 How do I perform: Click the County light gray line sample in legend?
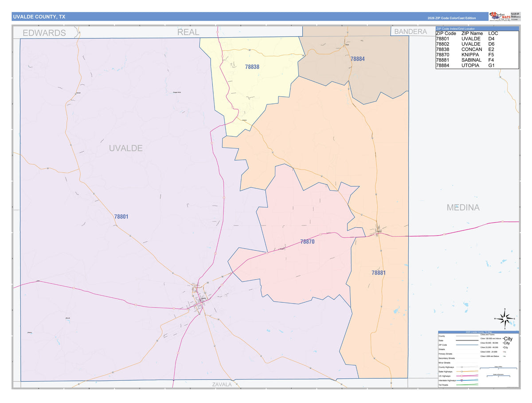click(x=467, y=336)
